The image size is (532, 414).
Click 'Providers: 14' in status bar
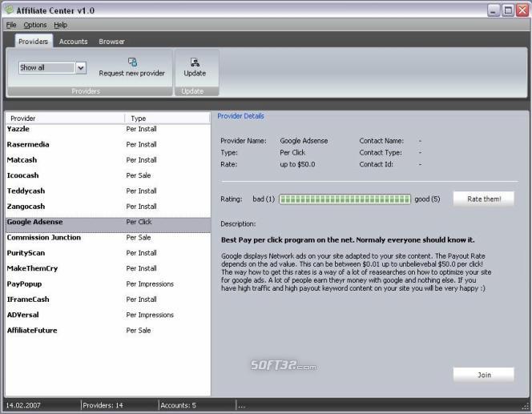click(103, 405)
